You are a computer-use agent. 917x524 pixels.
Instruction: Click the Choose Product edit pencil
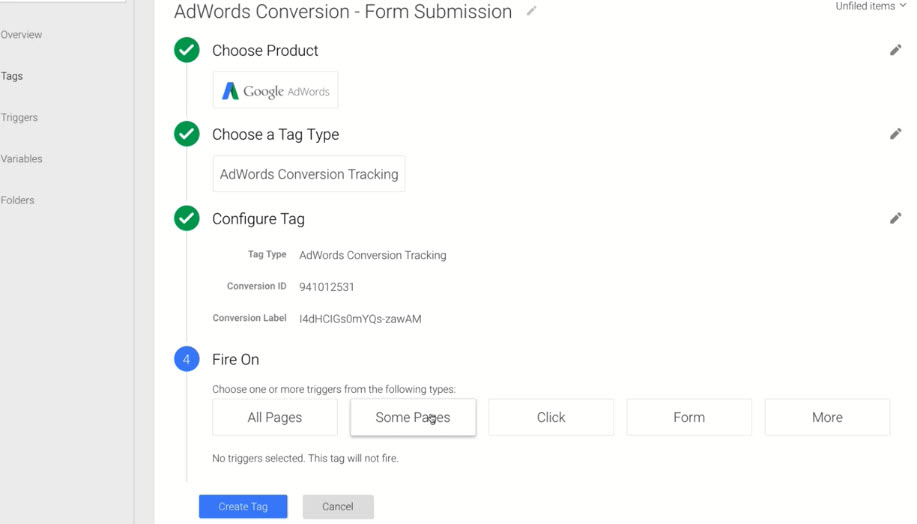[895, 50]
